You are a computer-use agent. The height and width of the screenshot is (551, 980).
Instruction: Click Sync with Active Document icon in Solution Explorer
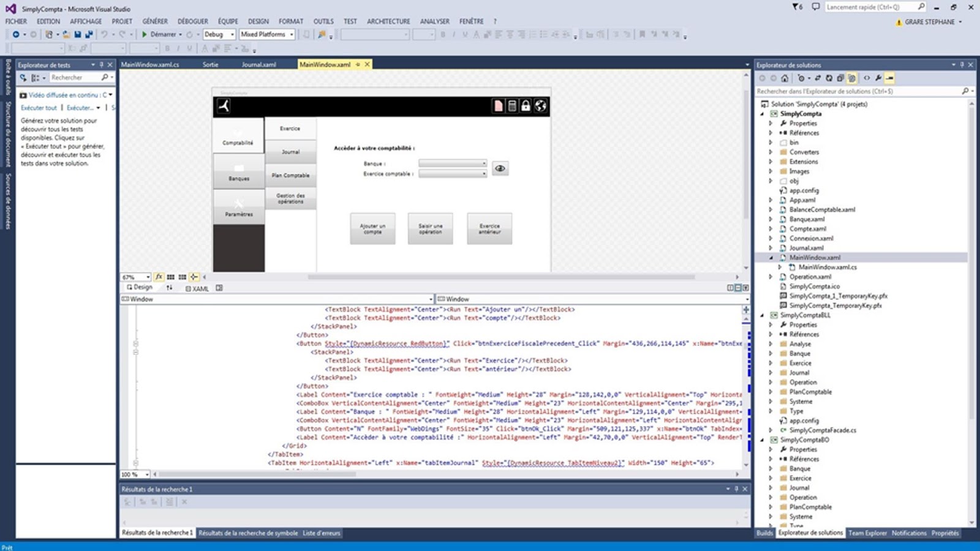818,78
